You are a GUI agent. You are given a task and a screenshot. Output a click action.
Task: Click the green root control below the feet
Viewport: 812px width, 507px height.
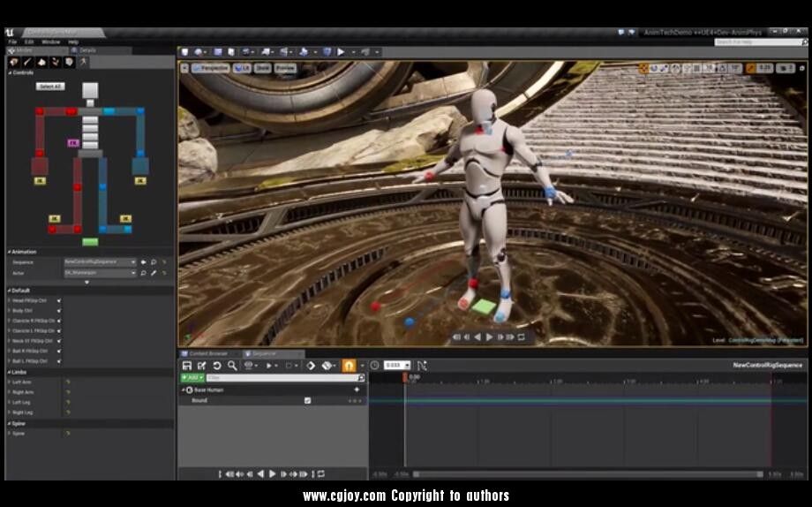point(90,242)
